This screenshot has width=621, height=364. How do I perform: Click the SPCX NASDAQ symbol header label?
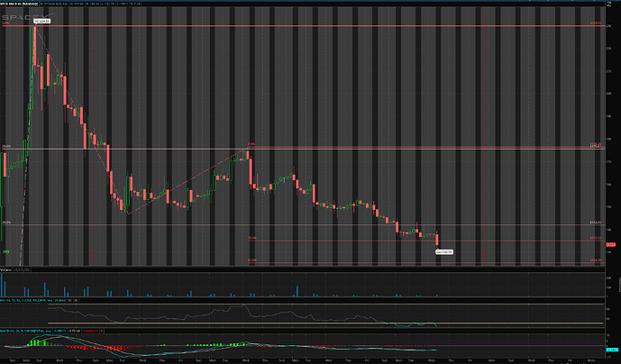pos(19,4)
